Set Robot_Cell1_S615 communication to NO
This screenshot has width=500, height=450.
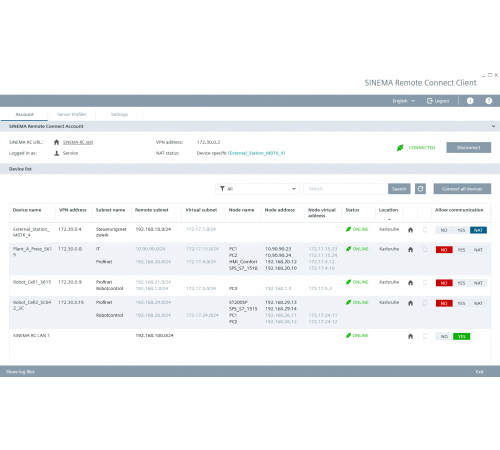click(444, 283)
